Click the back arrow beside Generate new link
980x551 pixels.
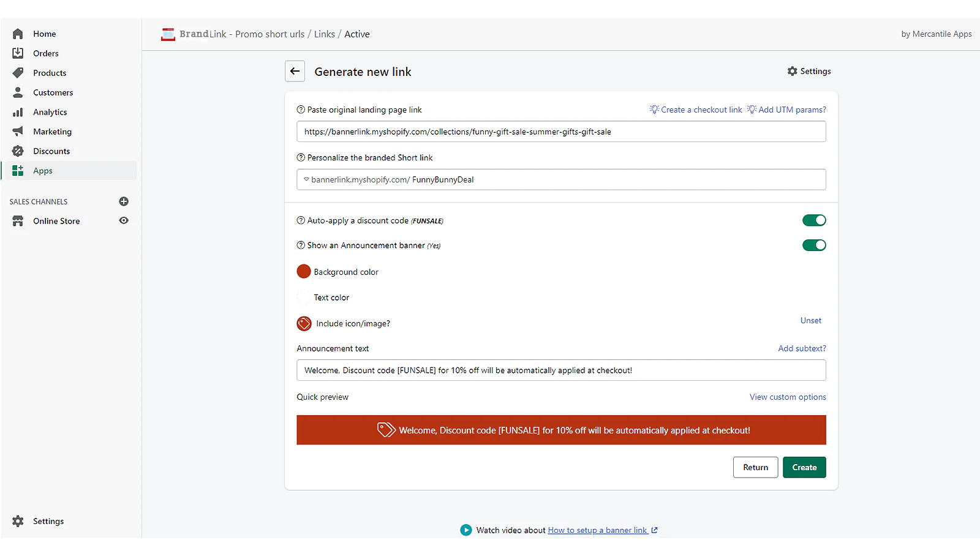[x=295, y=72]
